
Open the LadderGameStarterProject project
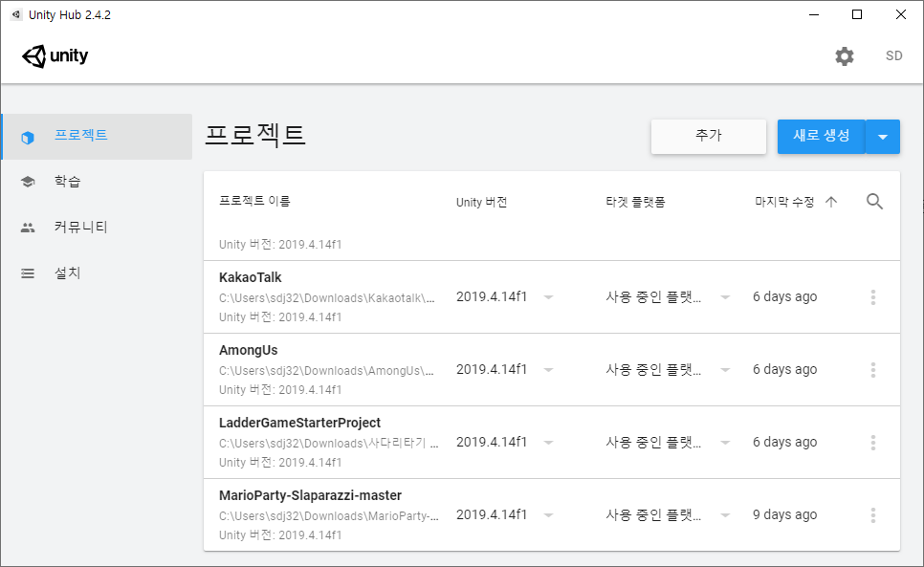[299, 423]
